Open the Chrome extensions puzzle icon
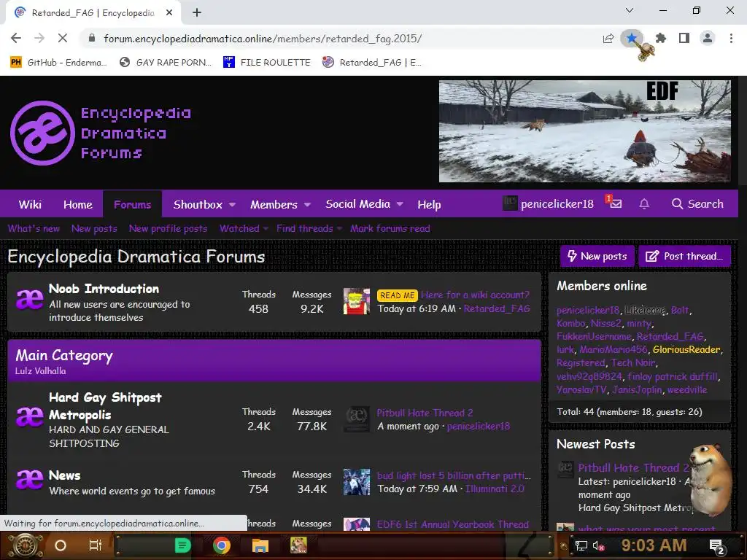The height and width of the screenshot is (560, 747). pyautogui.click(x=661, y=38)
